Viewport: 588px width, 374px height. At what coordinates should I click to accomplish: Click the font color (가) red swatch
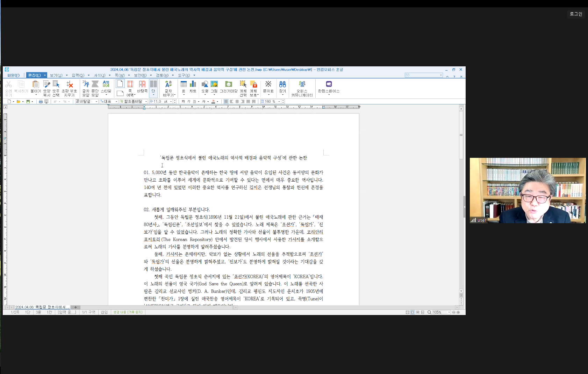click(213, 102)
